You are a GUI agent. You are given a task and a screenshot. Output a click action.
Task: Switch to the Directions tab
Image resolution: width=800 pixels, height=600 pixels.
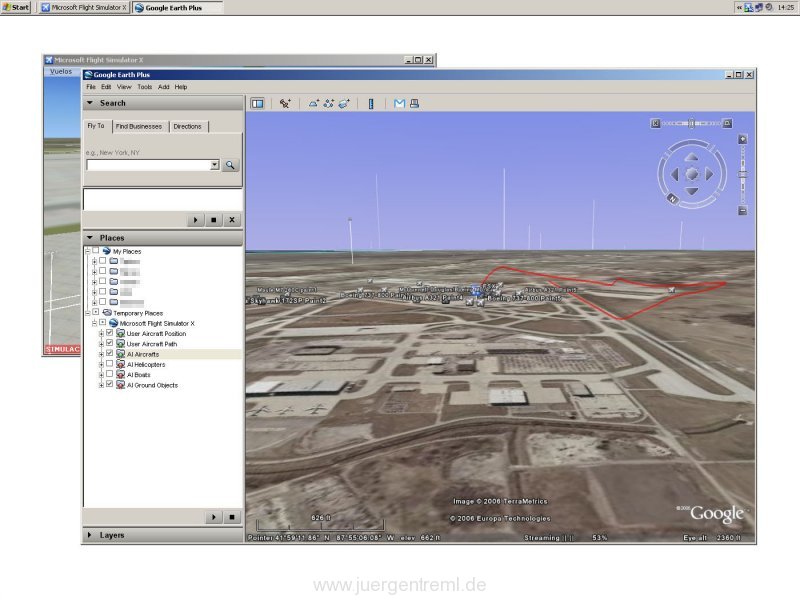click(187, 127)
